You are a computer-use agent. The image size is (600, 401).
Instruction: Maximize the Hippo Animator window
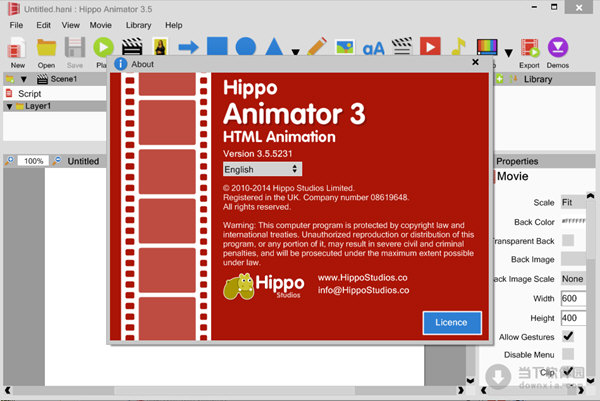pyautogui.click(x=554, y=7)
